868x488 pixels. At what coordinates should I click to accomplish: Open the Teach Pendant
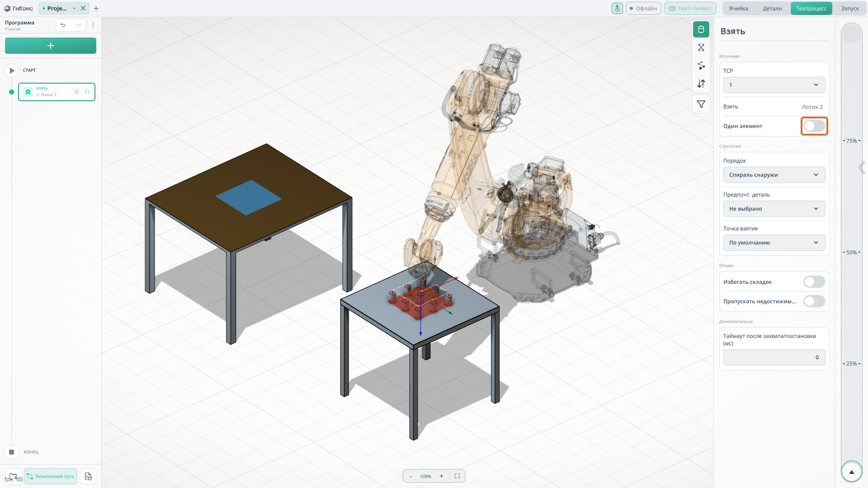tap(690, 8)
